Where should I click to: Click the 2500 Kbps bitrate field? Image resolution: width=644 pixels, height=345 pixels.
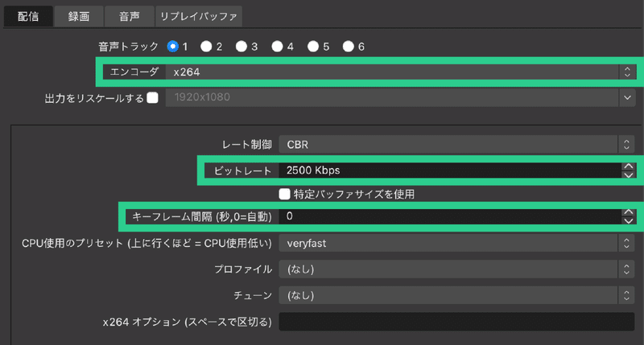(450, 170)
